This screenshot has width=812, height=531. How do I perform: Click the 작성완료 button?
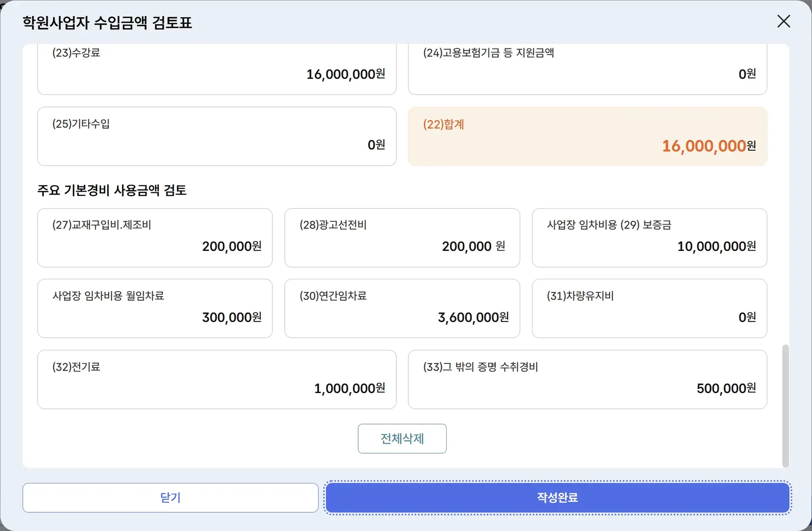click(x=557, y=498)
